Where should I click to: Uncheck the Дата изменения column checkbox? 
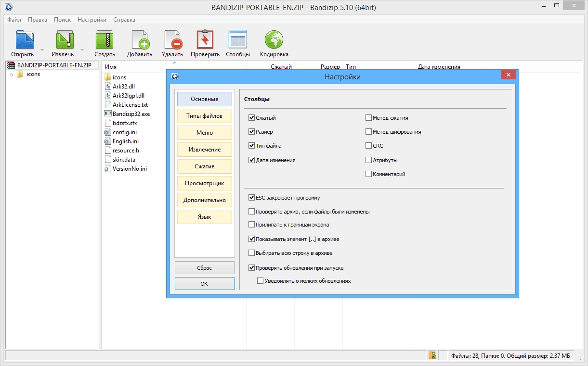tap(251, 160)
